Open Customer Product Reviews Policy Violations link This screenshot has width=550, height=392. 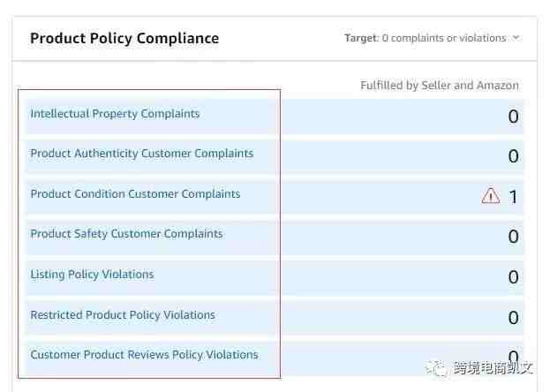pyautogui.click(x=144, y=355)
